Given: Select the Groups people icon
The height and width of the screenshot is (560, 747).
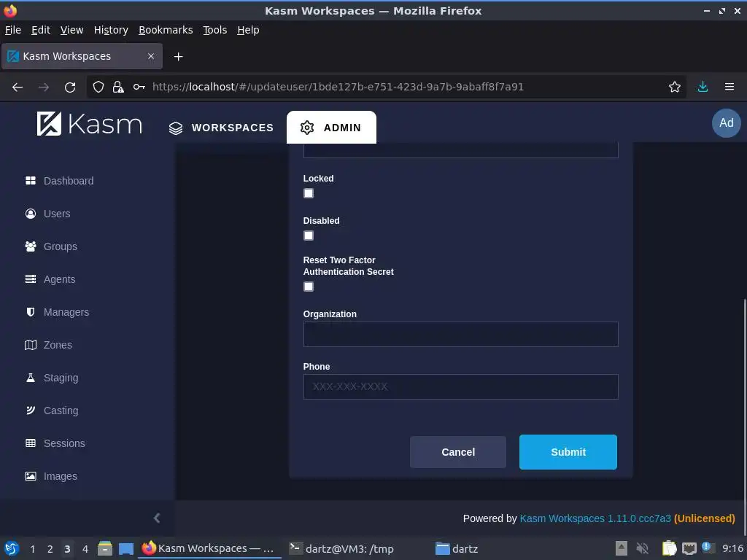Looking at the screenshot, I should click(31, 246).
